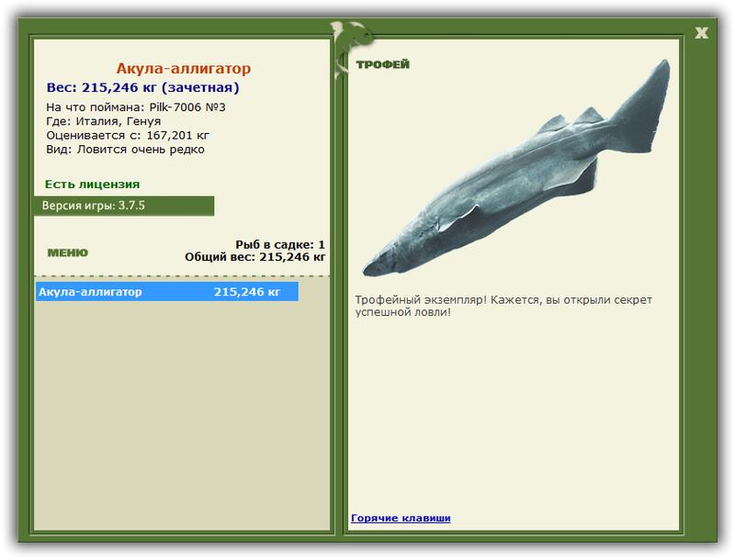Click the ТРОФЕЙ heading
Screen dimensions: 735x560
click(382, 64)
